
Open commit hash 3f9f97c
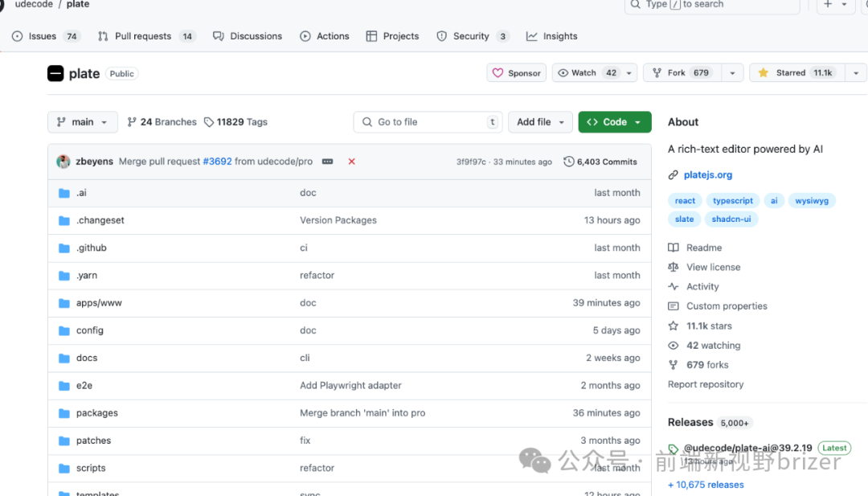pos(471,162)
